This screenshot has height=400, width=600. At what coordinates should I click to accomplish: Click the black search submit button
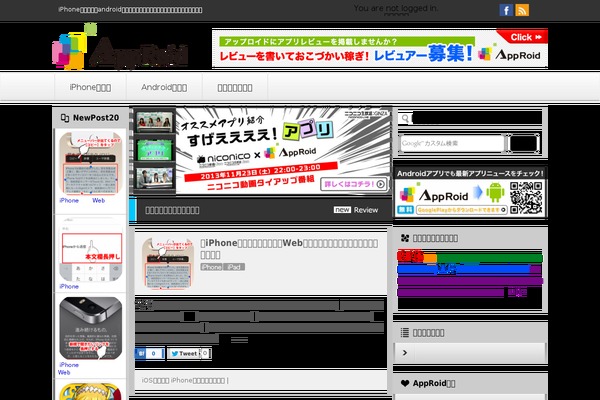523,144
